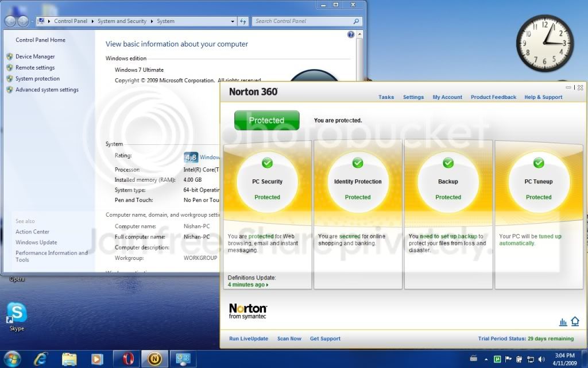Switch to Norton in the taskbar
Viewport: 588px width, 368px height.
point(154,359)
